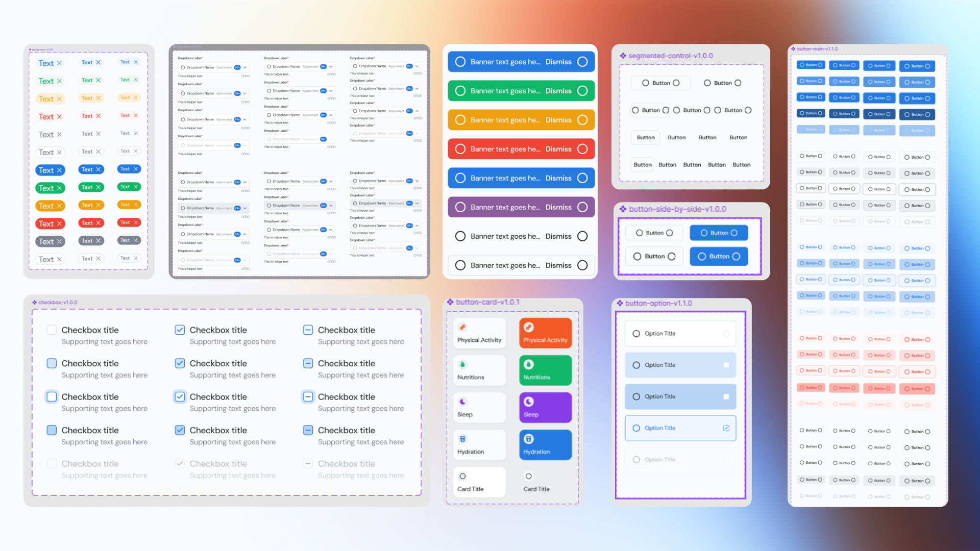
Task: Select last Button segment in five-segment row
Action: click(x=741, y=165)
